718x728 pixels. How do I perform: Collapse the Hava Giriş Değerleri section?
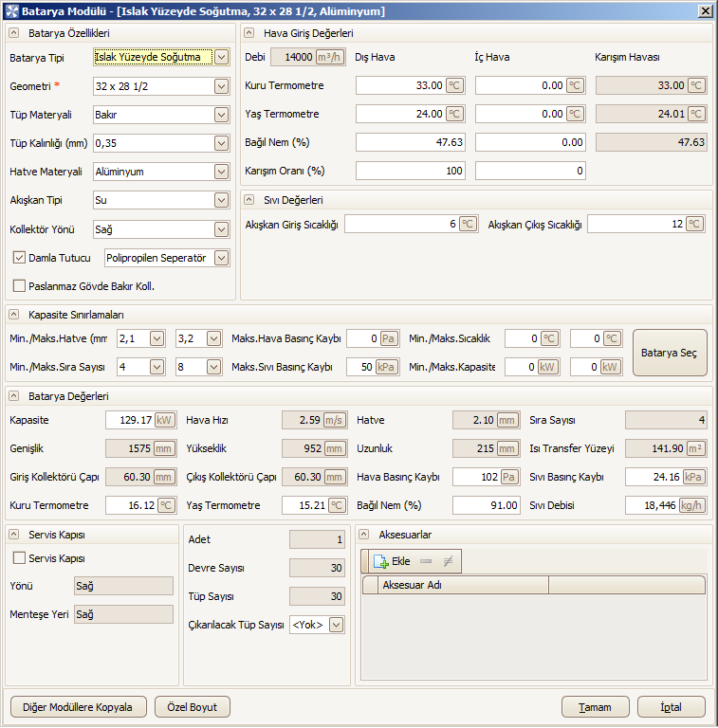pyautogui.click(x=249, y=33)
